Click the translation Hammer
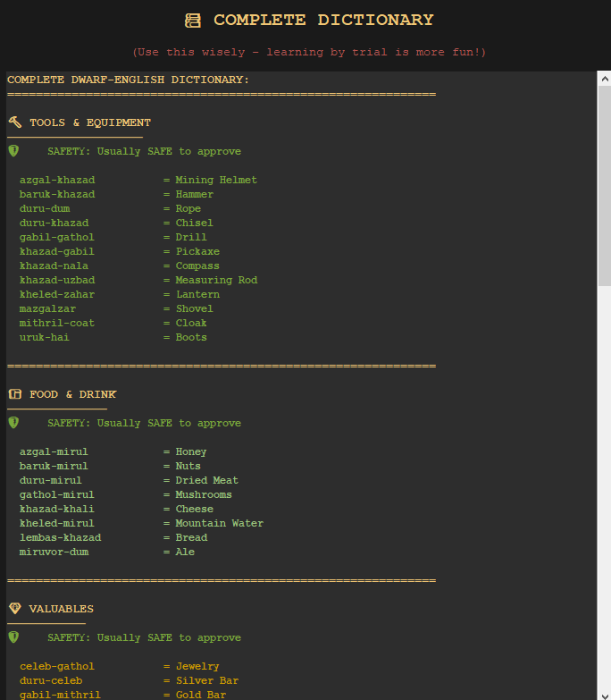The width and height of the screenshot is (611, 700). [195, 194]
